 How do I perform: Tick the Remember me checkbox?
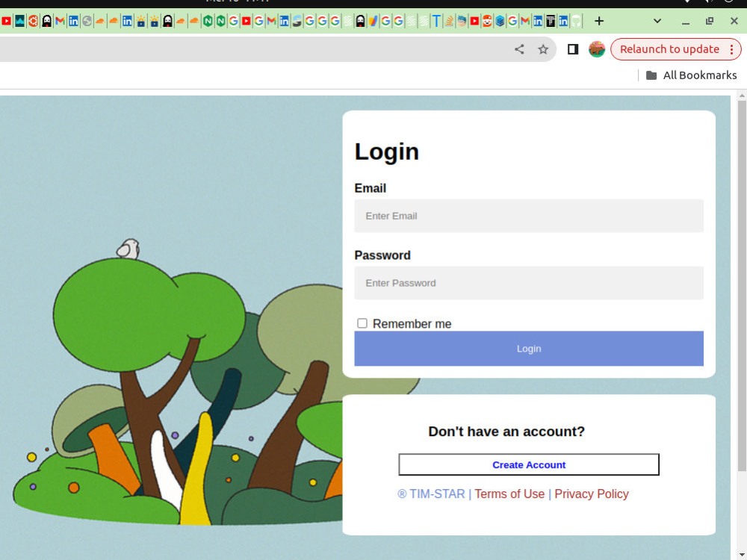click(x=362, y=323)
